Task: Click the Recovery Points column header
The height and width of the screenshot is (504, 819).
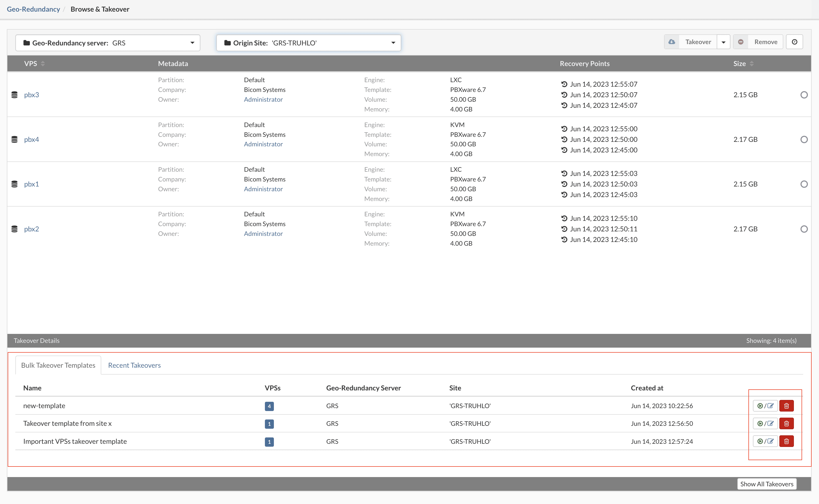Action: [x=585, y=64]
